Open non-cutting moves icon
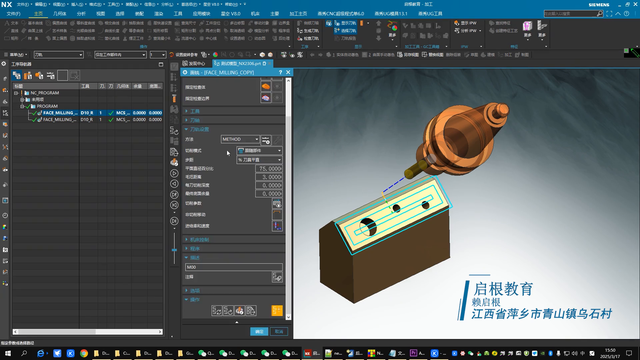 point(277,215)
